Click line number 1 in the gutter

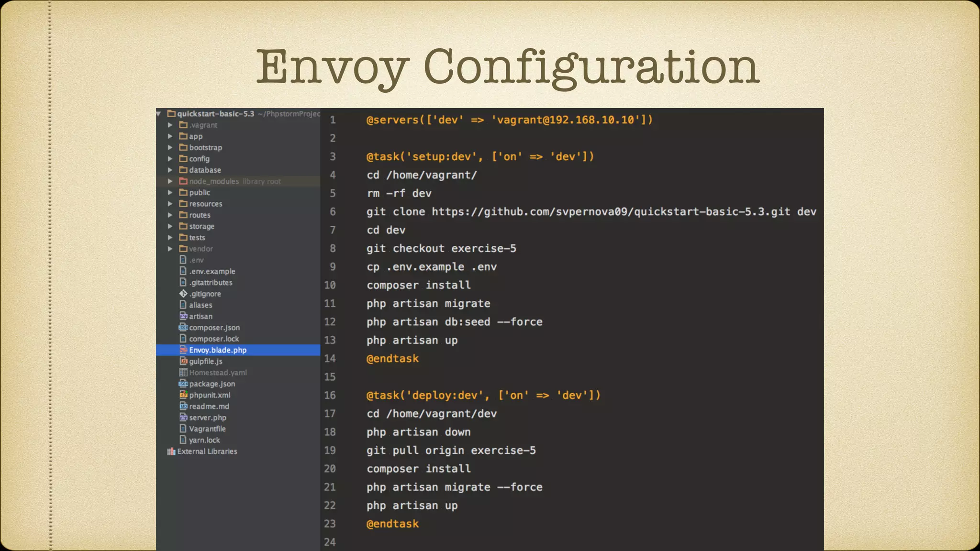333,120
